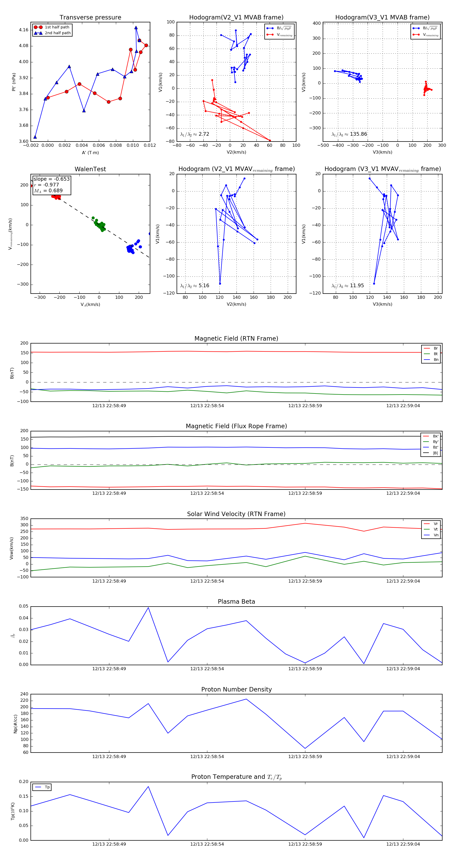Click the A' (T·m) axis label
Image resolution: width=473 pixels, height=868 pixels.
90,153
